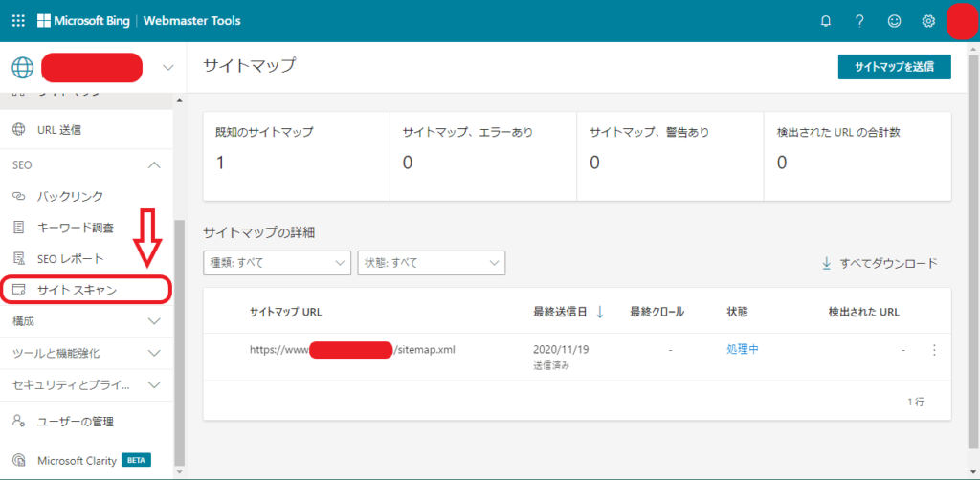Expand the ツールと機能強化 section
The height and width of the screenshot is (480, 980).
154,353
